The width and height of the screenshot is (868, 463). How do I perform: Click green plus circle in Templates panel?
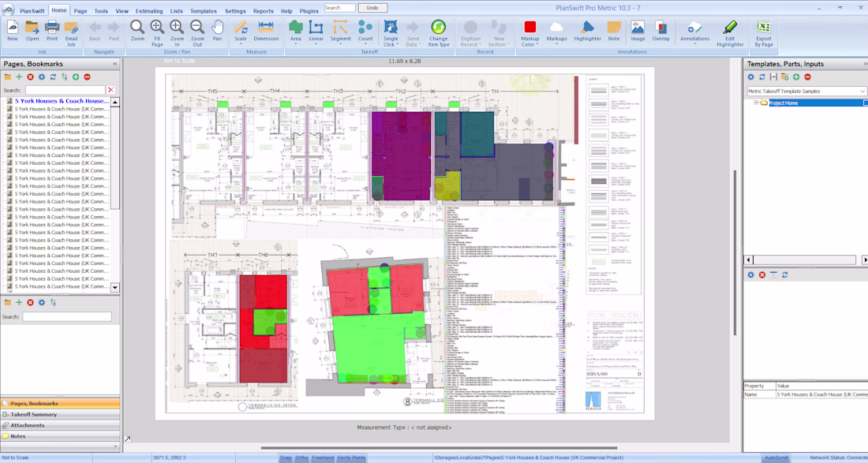click(796, 77)
